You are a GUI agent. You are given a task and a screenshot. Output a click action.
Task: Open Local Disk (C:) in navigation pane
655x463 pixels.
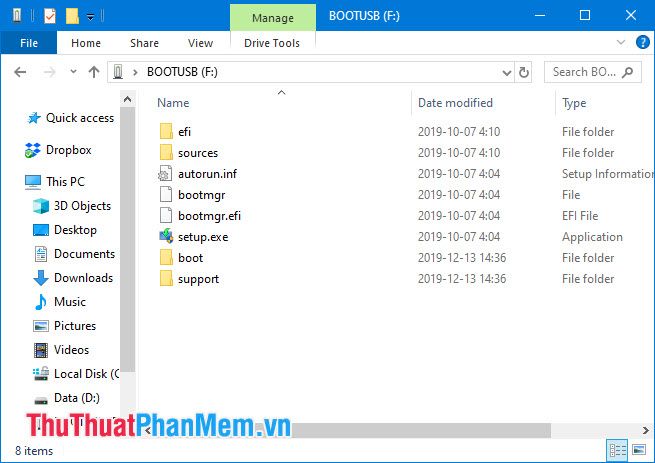click(x=76, y=374)
